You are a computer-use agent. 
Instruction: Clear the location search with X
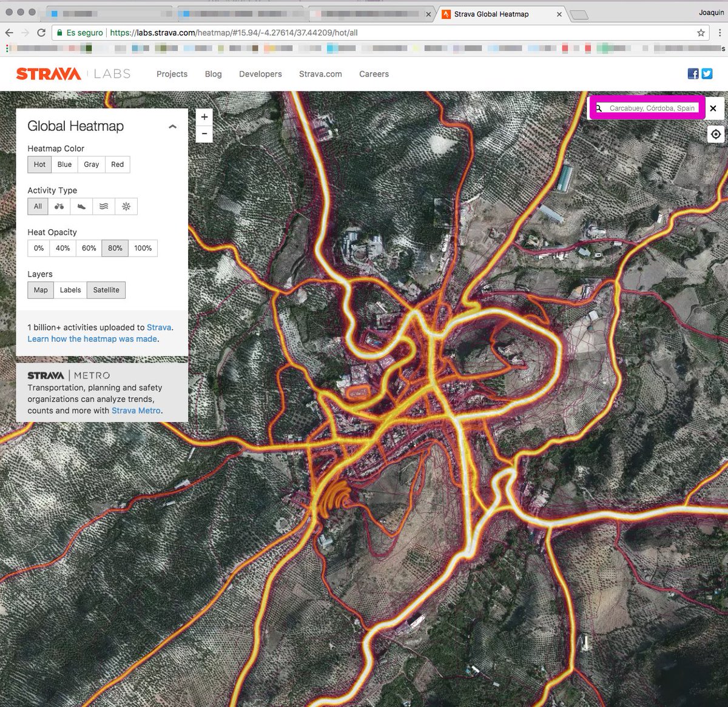pos(713,108)
